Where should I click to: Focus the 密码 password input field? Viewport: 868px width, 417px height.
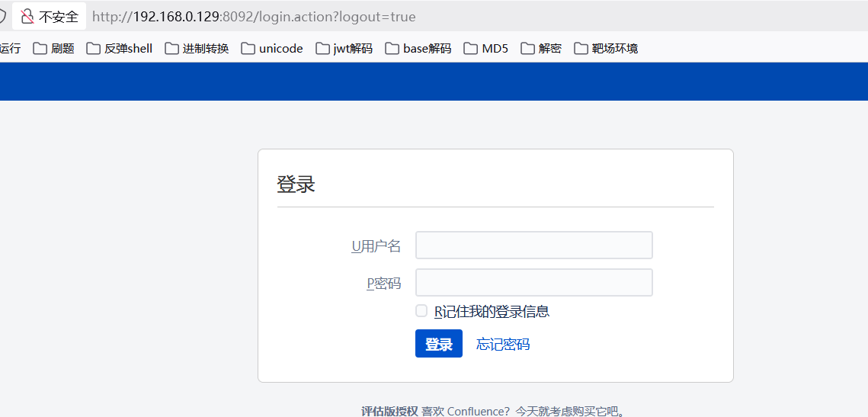pos(534,283)
